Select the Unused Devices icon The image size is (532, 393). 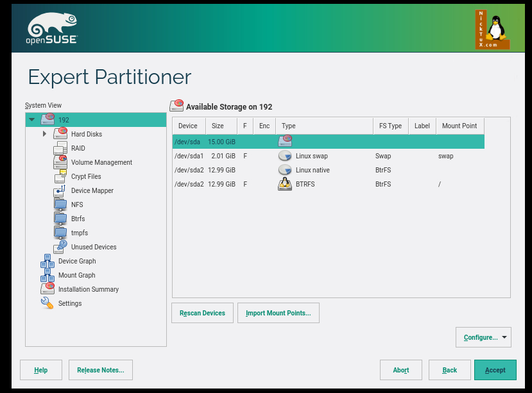60,247
